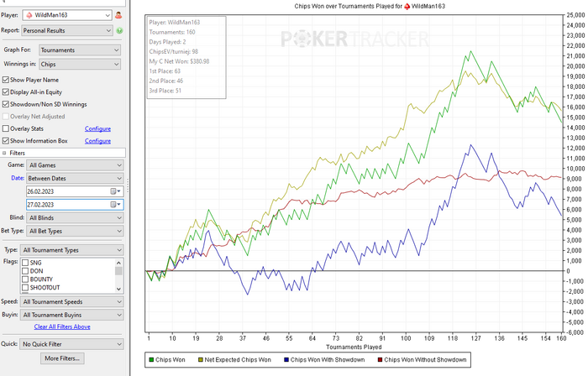The height and width of the screenshot is (376, 588).
Task: Click My C Net Won: $380.98 text
Action: pyautogui.click(x=179, y=61)
